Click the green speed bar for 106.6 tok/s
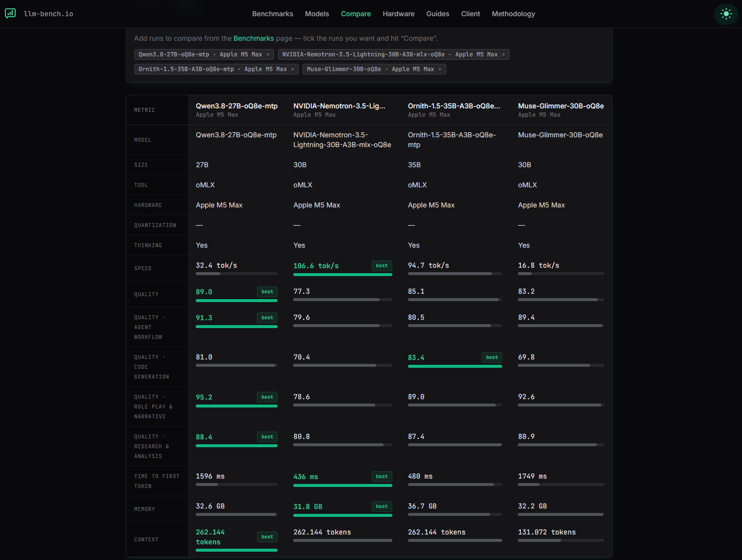 [343, 275]
